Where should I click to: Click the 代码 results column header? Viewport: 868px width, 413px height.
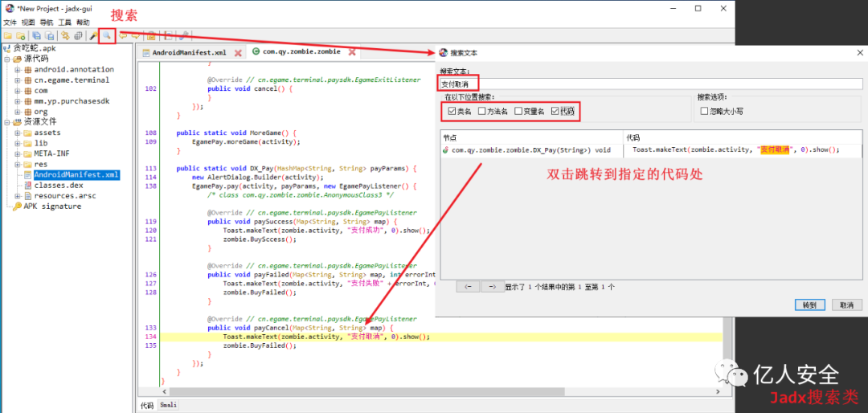(x=743, y=137)
